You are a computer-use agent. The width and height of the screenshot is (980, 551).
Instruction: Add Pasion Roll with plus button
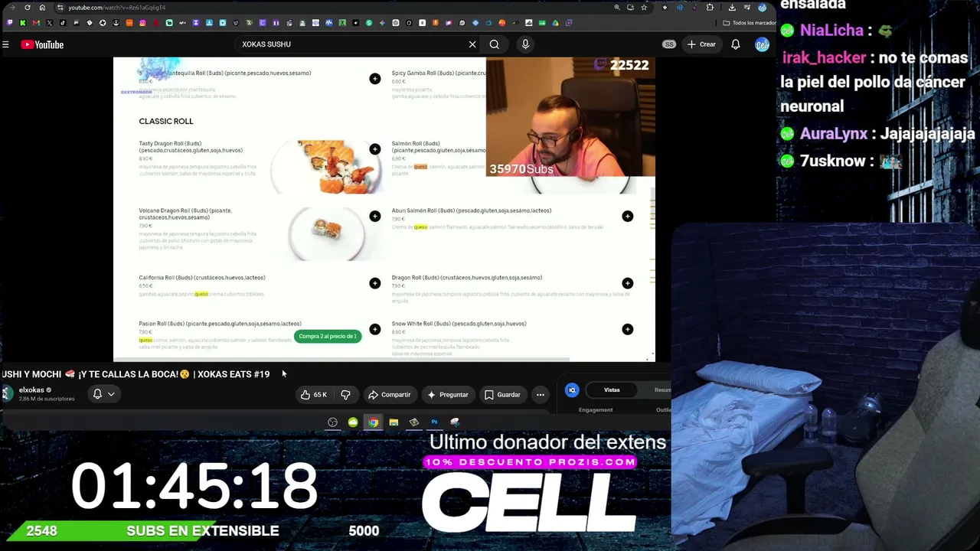(374, 329)
